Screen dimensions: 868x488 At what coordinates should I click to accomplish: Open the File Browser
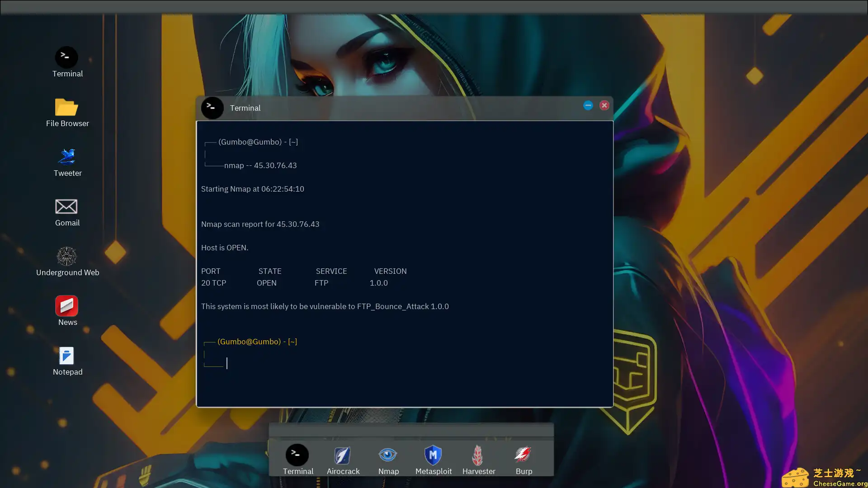click(x=66, y=108)
